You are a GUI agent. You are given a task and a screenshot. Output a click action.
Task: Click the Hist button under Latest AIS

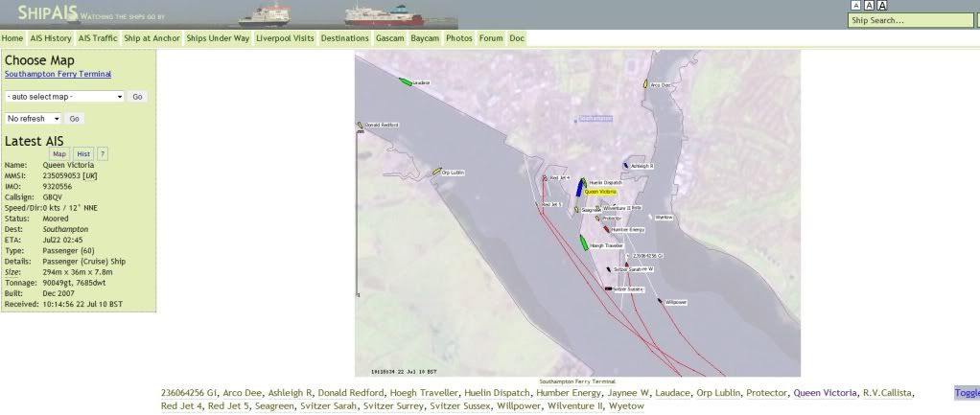83,153
